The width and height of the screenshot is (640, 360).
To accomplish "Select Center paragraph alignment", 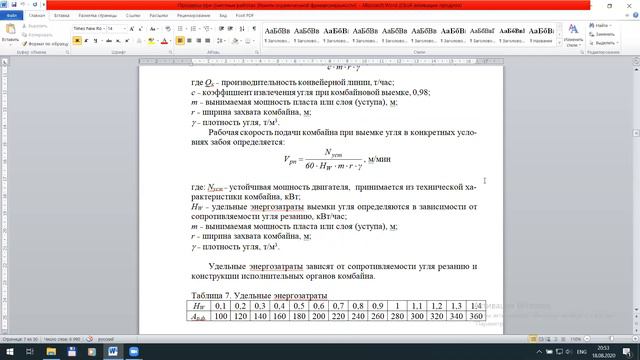I will click(x=189, y=41).
